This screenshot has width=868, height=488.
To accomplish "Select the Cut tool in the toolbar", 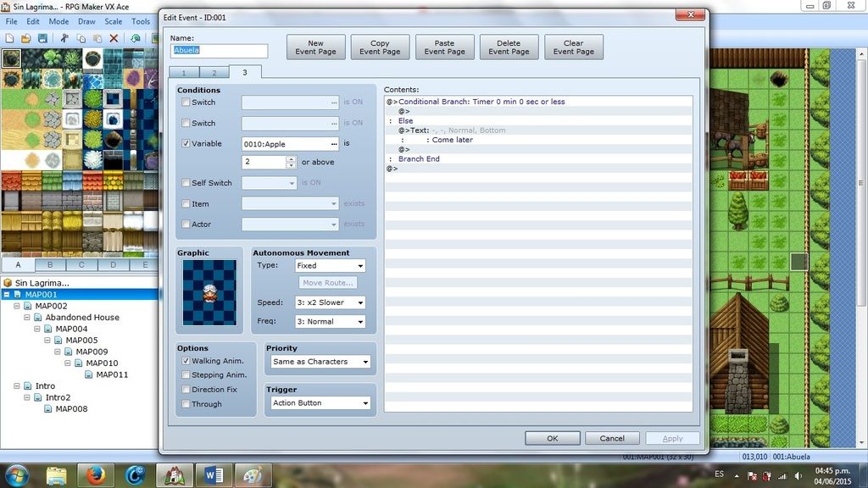I will click(64, 37).
